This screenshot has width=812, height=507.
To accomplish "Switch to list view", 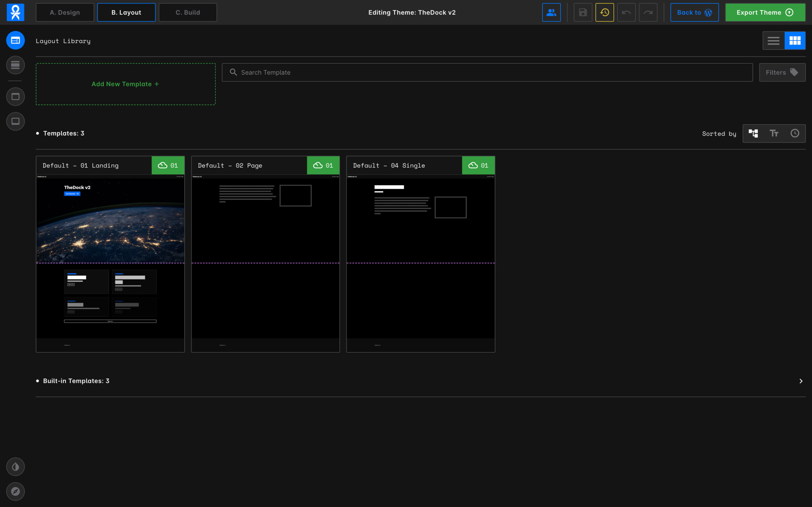I will click(773, 41).
